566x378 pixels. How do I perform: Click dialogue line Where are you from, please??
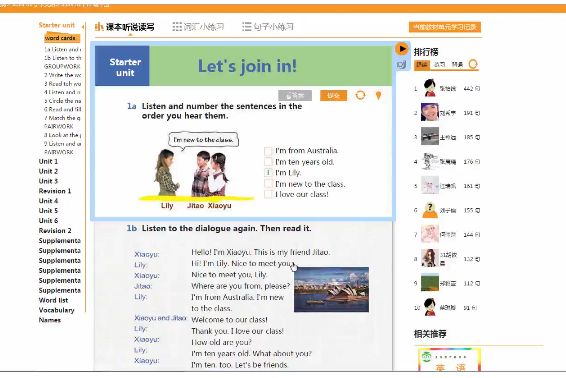[x=240, y=286]
